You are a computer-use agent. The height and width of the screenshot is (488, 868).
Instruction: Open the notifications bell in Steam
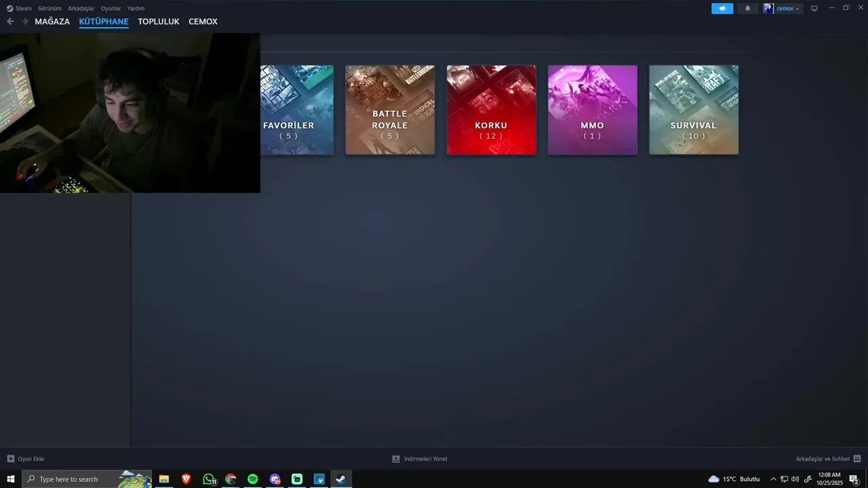click(x=748, y=8)
